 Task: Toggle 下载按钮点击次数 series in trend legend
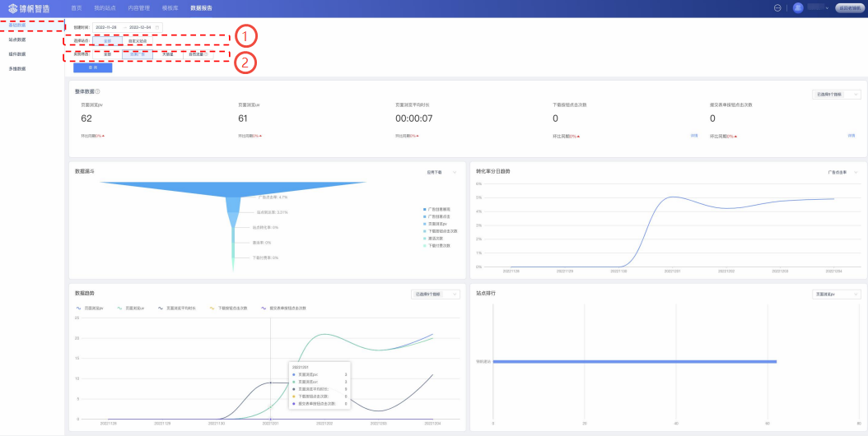[x=228, y=308]
